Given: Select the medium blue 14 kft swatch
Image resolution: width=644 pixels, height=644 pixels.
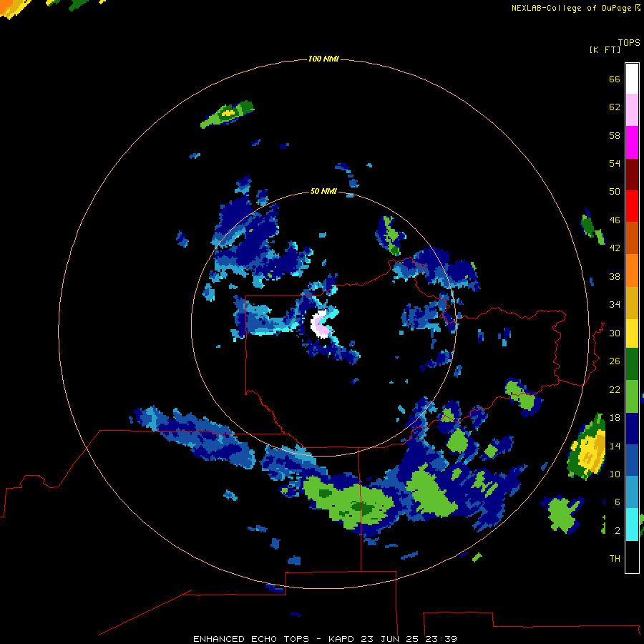Looking at the screenshot, I should point(632,460).
